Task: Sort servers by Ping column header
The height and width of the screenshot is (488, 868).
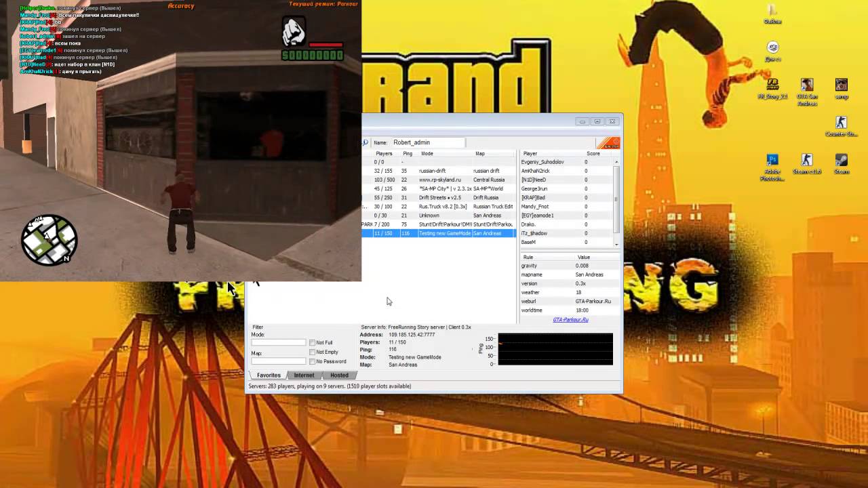Action: click(x=409, y=154)
